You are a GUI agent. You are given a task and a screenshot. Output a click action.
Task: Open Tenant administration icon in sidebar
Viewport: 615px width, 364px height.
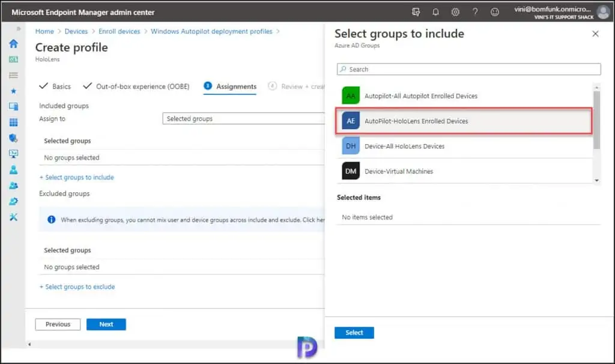coord(13,201)
